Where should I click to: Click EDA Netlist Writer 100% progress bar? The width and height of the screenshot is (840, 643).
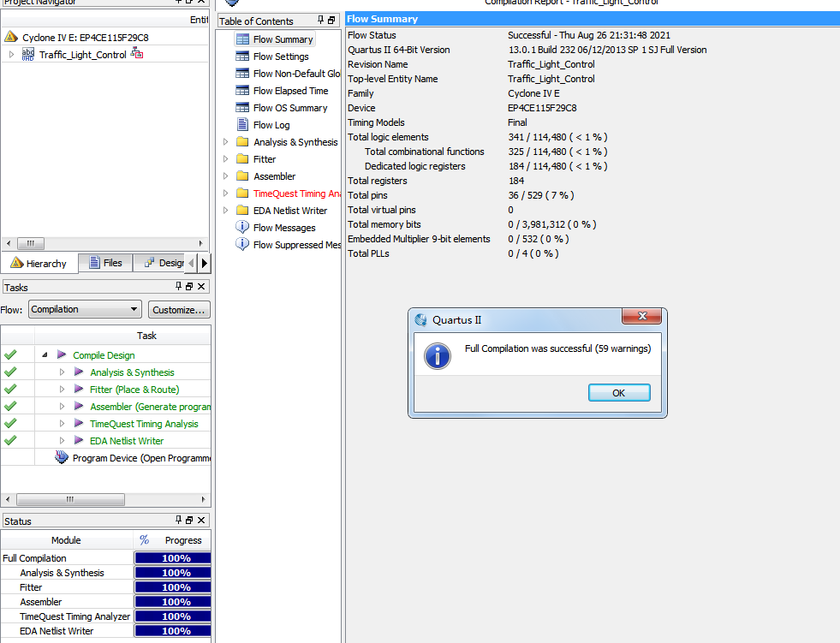click(x=173, y=631)
